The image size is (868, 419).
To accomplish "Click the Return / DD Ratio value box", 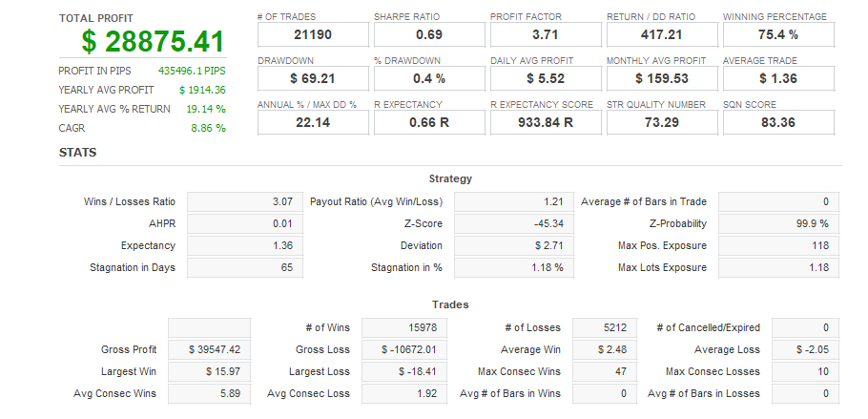I will (x=661, y=35).
